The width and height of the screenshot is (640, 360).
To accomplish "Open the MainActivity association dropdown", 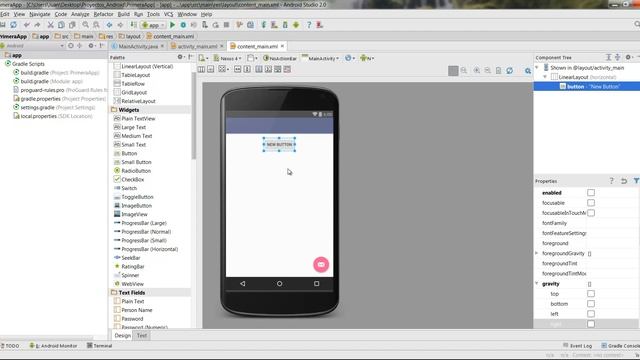I will 320,58.
